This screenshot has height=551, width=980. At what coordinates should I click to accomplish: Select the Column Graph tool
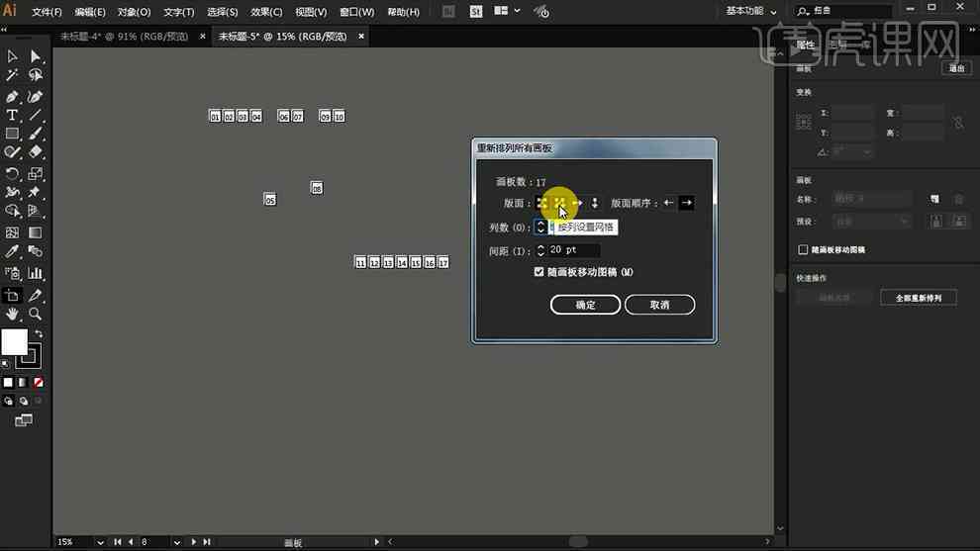pos(36,273)
